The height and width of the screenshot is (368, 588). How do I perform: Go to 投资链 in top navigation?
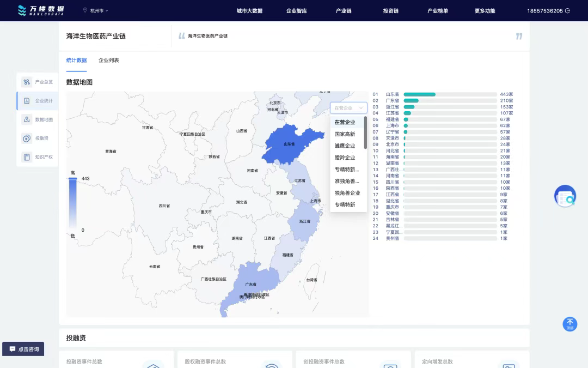tap(391, 10)
